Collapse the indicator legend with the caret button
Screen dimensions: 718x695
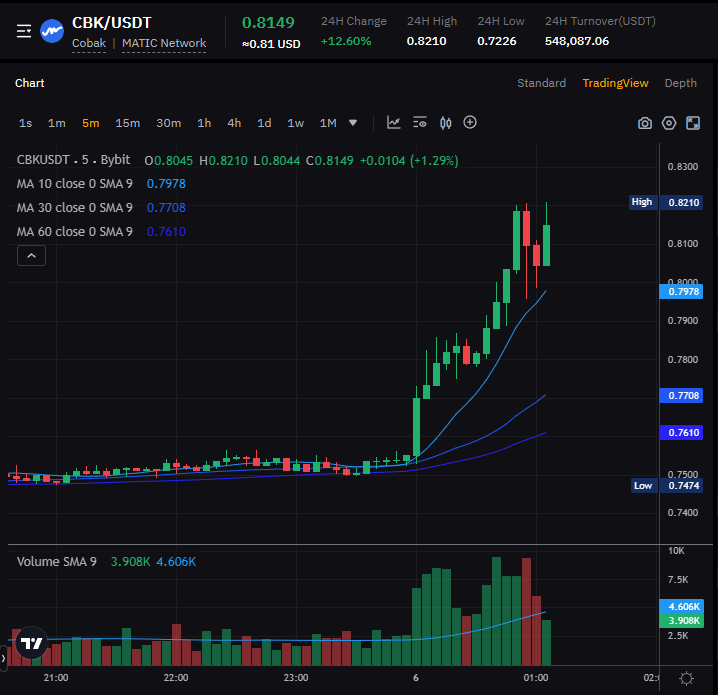click(x=31, y=255)
